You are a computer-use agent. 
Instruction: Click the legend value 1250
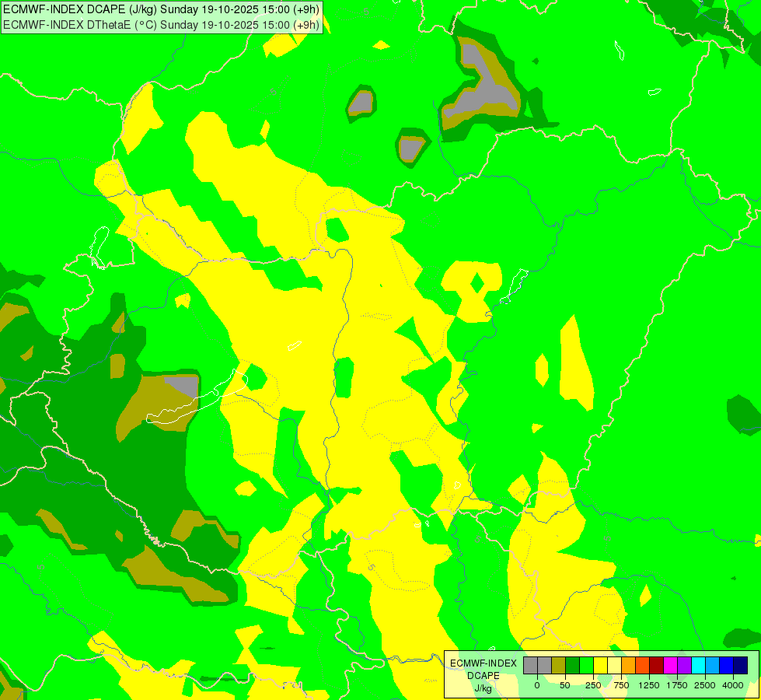[x=649, y=685]
